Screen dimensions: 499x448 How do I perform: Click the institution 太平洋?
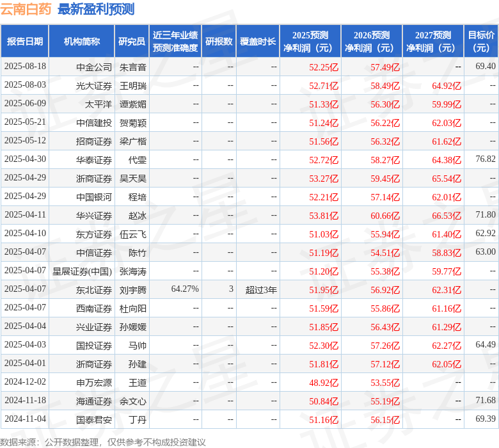(99, 104)
